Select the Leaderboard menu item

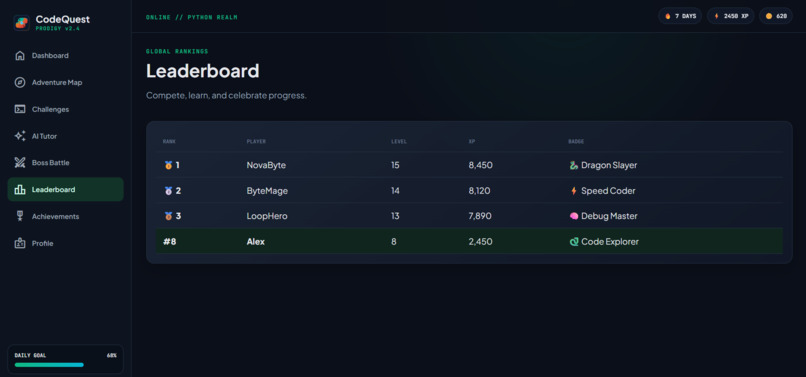(65, 190)
